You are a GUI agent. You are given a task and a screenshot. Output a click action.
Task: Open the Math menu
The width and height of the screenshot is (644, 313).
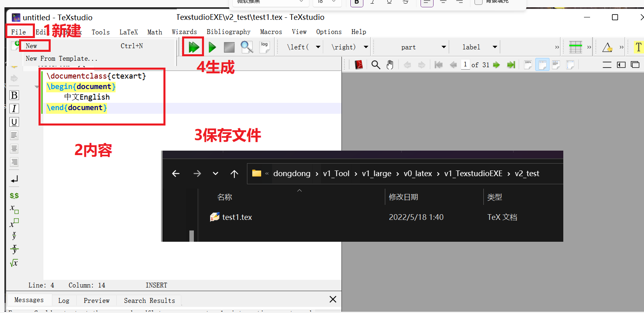coord(155,32)
